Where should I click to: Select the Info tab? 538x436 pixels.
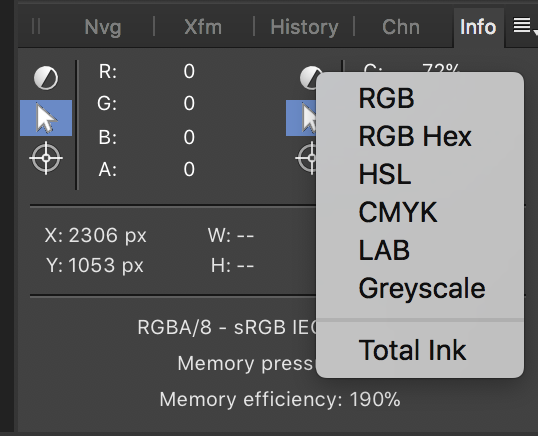[478, 27]
